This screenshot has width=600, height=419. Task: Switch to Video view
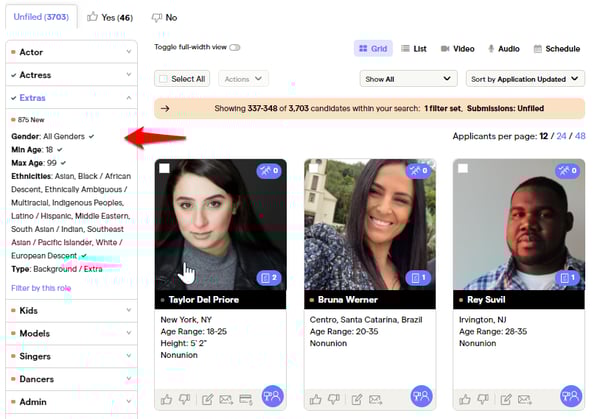(x=457, y=49)
